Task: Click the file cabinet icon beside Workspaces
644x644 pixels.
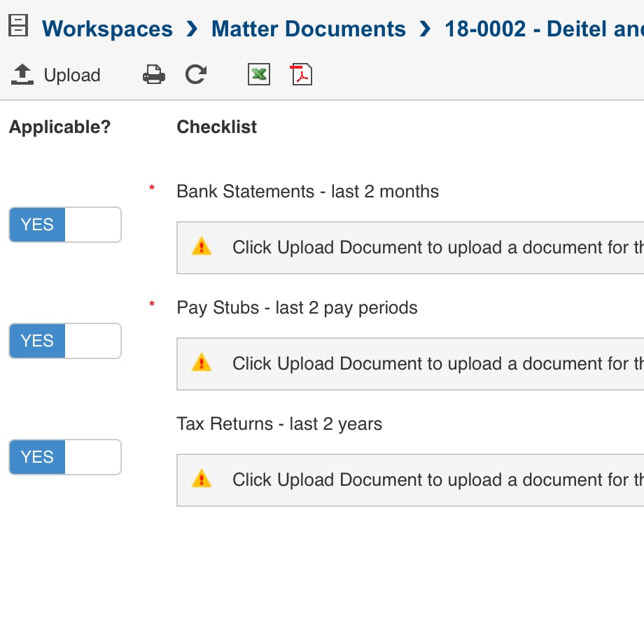Action: (17, 27)
